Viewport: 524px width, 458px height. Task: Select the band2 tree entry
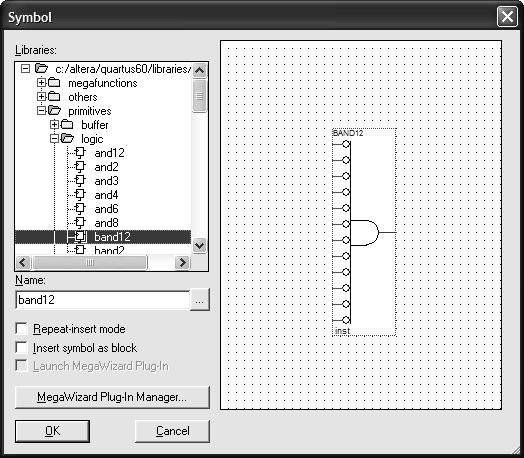[109, 250]
